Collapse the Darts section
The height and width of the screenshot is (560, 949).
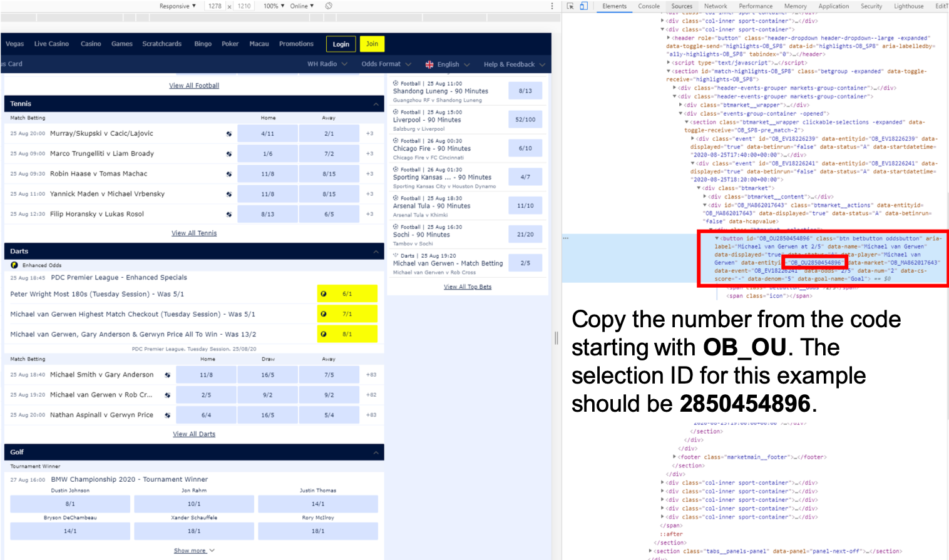coord(376,252)
